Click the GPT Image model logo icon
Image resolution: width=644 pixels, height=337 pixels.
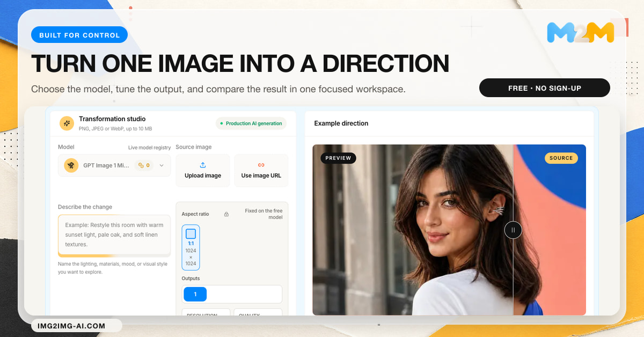point(71,165)
